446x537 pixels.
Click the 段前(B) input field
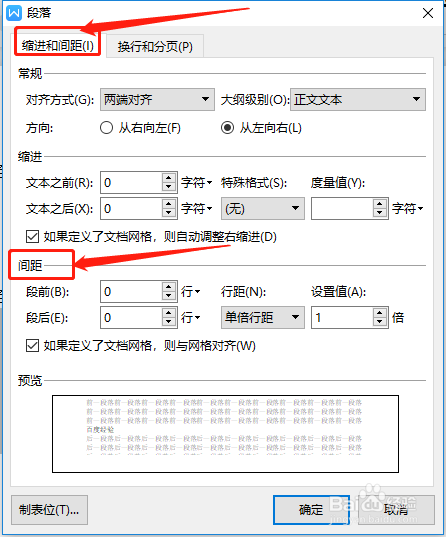coord(131,291)
